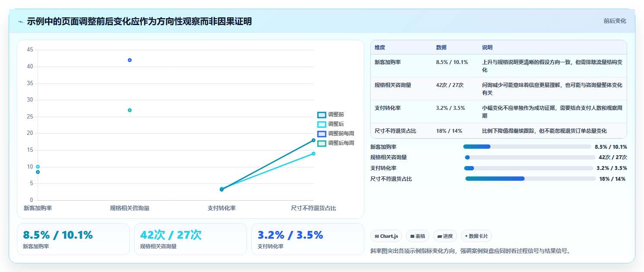Screen dimensions: 644x272
Task: Click table cell 42次 / 27次
Action: [450, 85]
